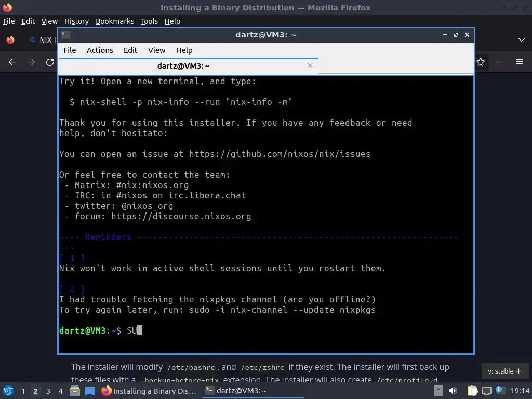Click the 19:14 clock in the panel
The height and width of the screenshot is (399, 532).
(520, 391)
